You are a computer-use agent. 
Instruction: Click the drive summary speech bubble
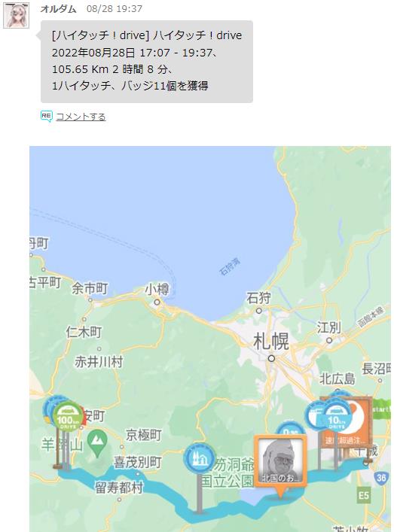point(147,62)
